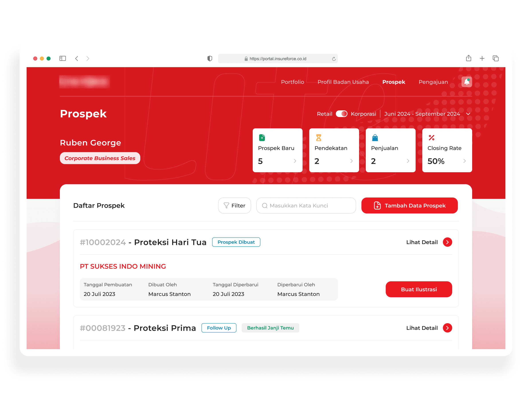The width and height of the screenshot is (532, 399).
Task: Open the Pendekatan card chevron
Action: pyautogui.click(x=351, y=161)
